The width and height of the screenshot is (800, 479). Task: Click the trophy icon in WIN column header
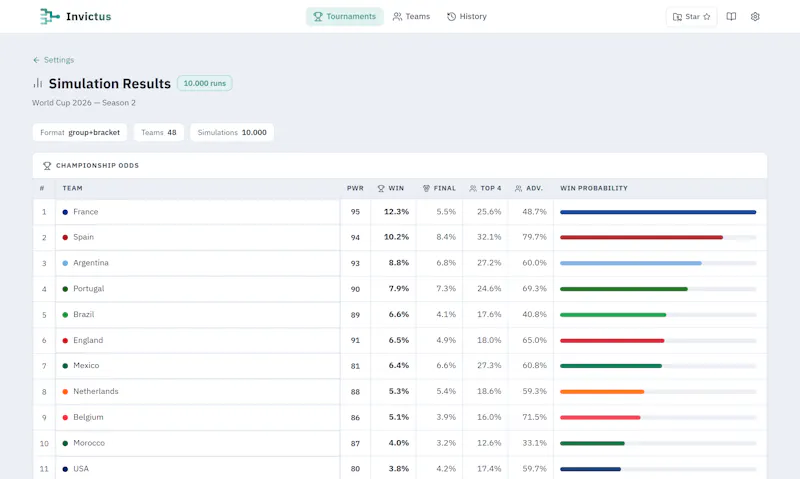coord(381,188)
